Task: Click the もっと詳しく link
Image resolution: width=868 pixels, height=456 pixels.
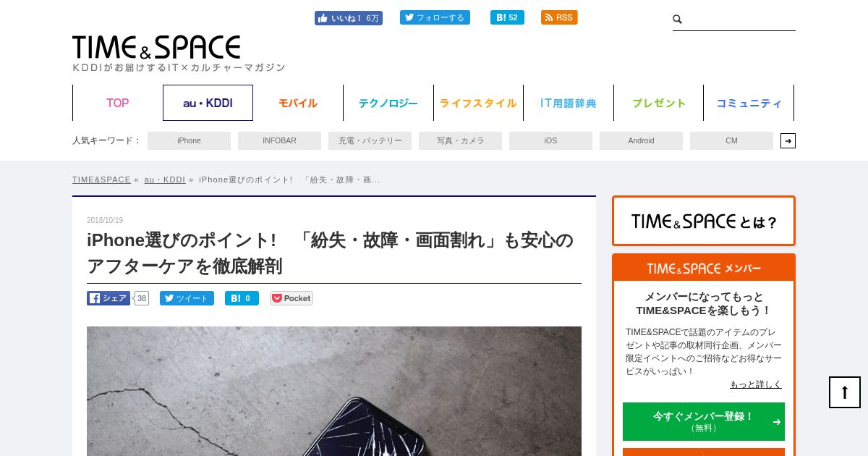Action: coord(755,384)
